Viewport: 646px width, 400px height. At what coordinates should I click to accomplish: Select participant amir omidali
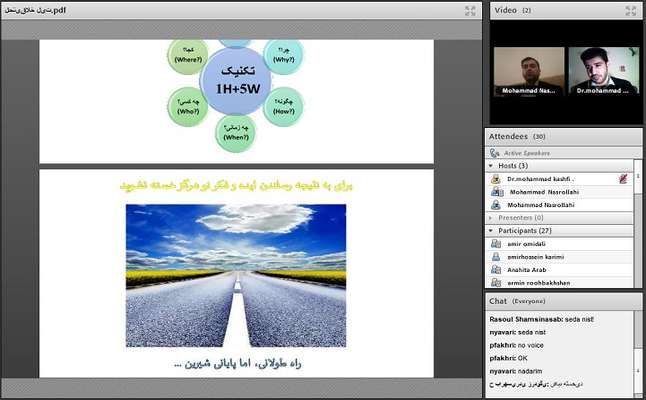coord(559,244)
